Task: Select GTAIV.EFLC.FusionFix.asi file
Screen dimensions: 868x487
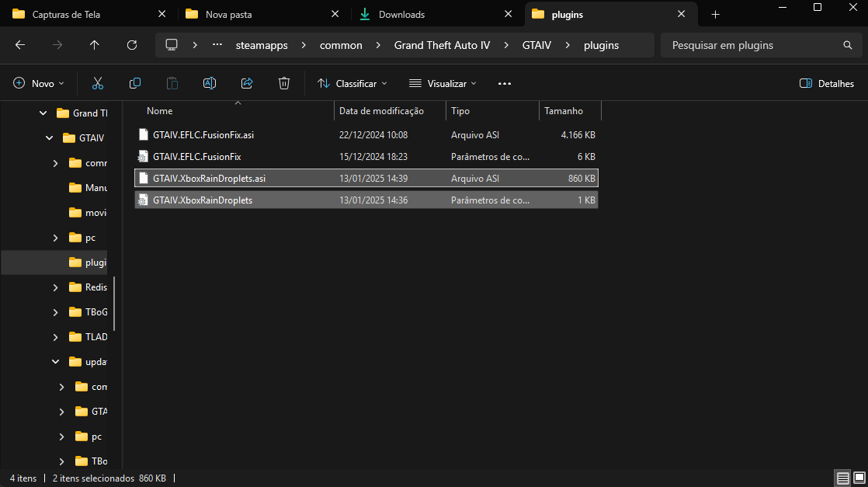Action: point(366,134)
